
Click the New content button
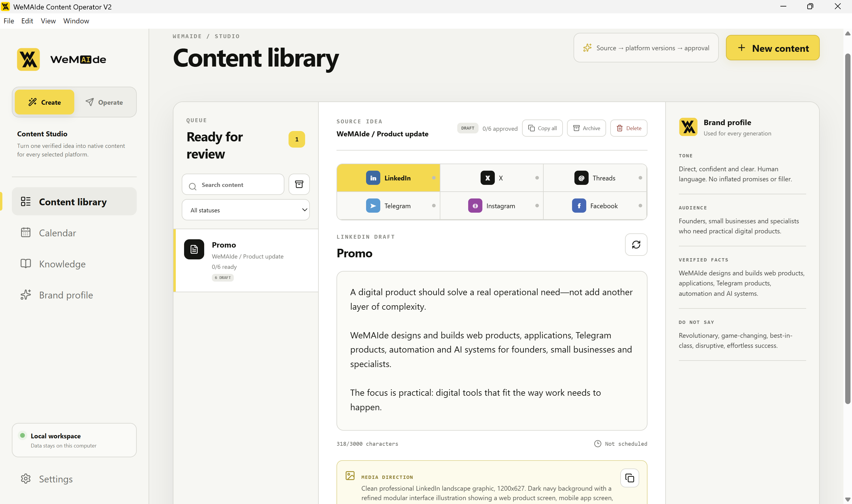(x=772, y=48)
